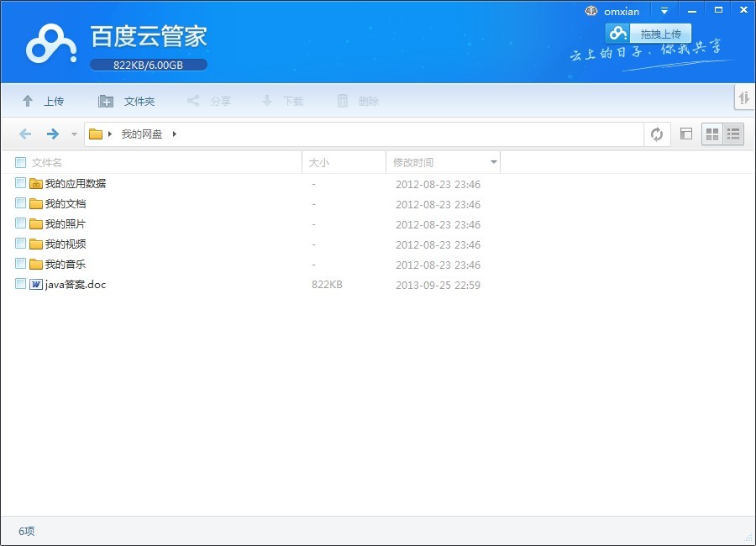Viewport: 756px width, 546px height.
Task: Click the 文件夹 new folder label
Action: pos(139,102)
